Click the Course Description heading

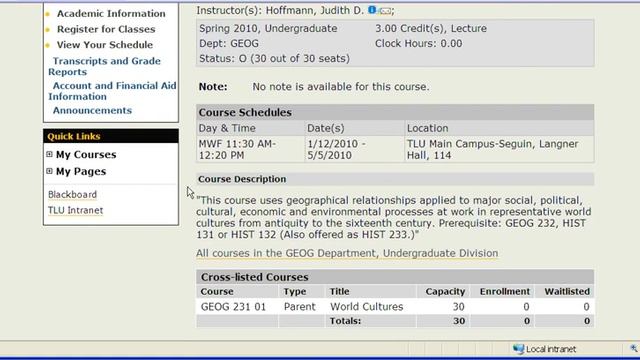242,179
